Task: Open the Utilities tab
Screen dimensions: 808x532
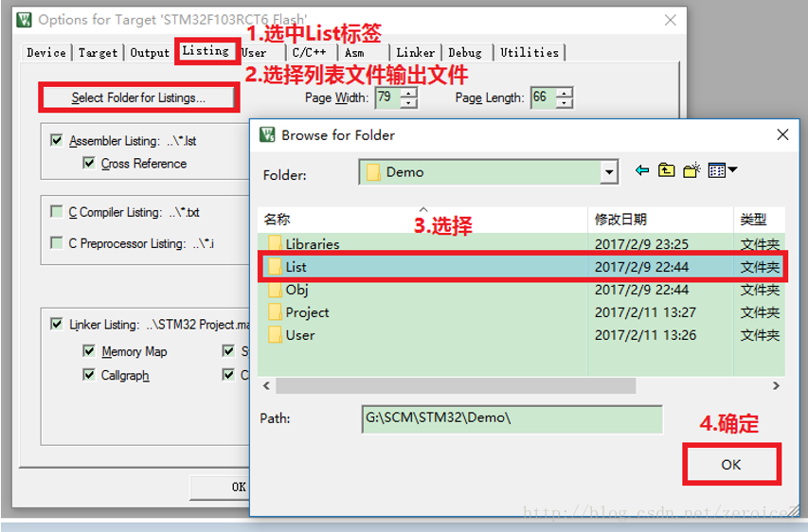Action: click(x=530, y=52)
